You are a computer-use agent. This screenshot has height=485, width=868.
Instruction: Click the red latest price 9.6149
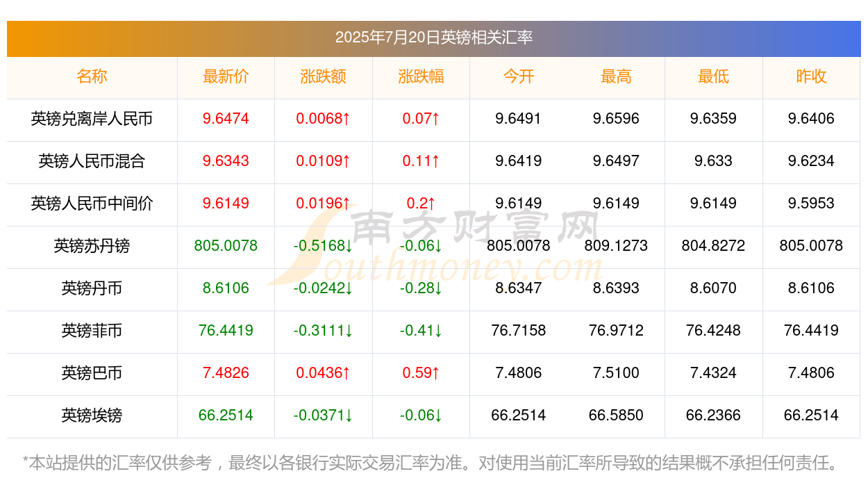click(226, 204)
